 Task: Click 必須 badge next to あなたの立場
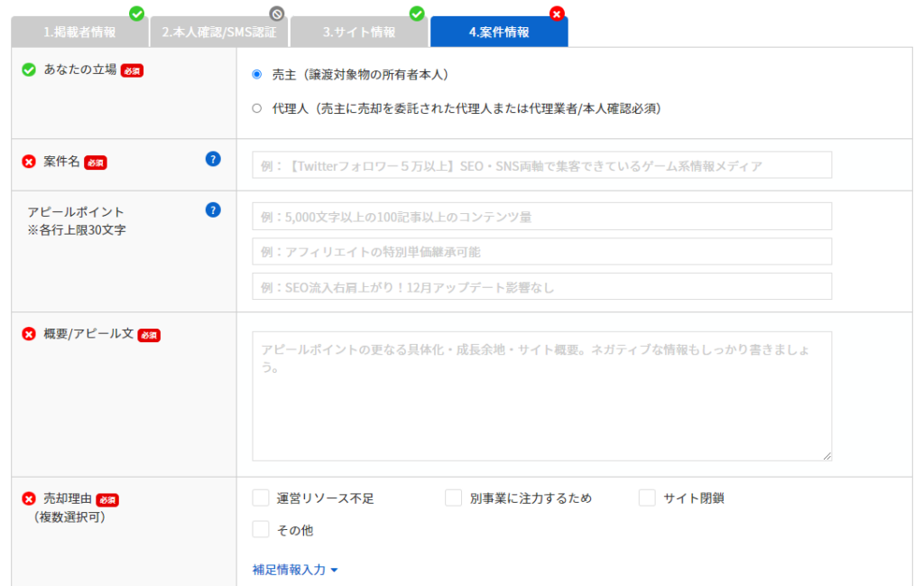[132, 70]
